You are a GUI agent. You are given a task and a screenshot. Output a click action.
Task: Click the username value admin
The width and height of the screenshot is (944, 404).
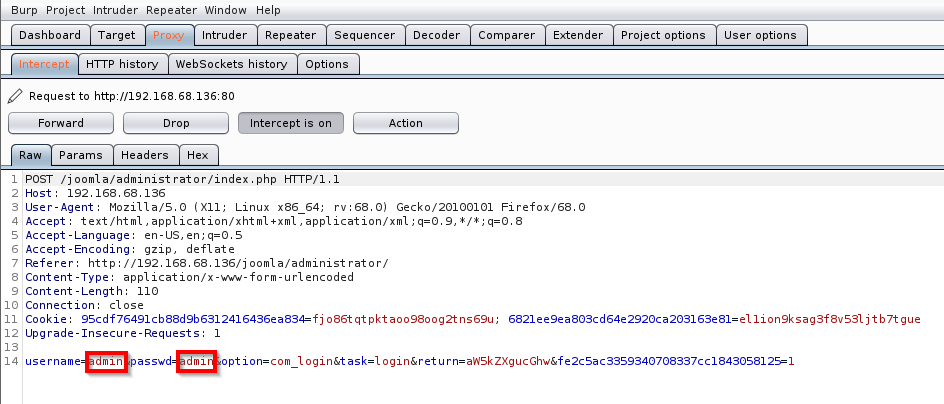(x=106, y=361)
